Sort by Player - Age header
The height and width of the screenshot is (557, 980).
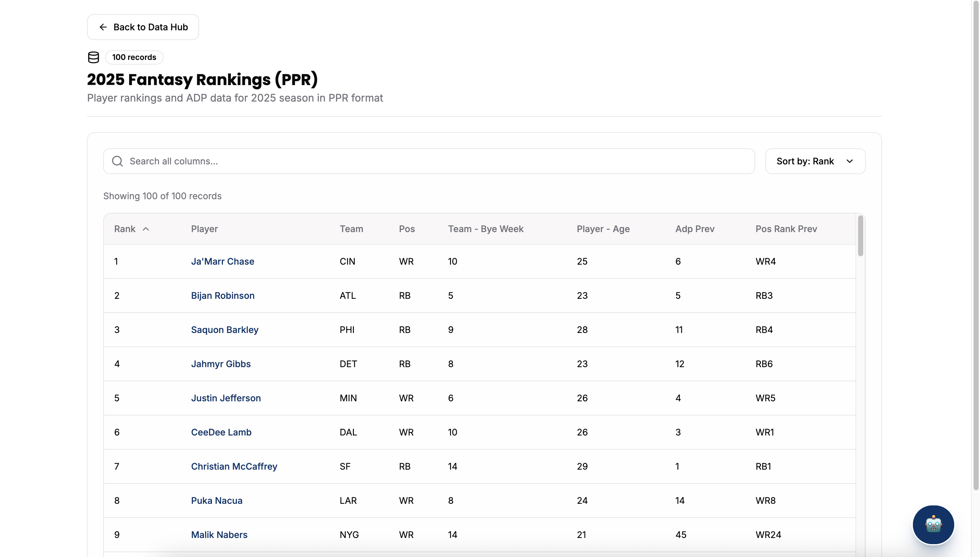[x=603, y=229]
